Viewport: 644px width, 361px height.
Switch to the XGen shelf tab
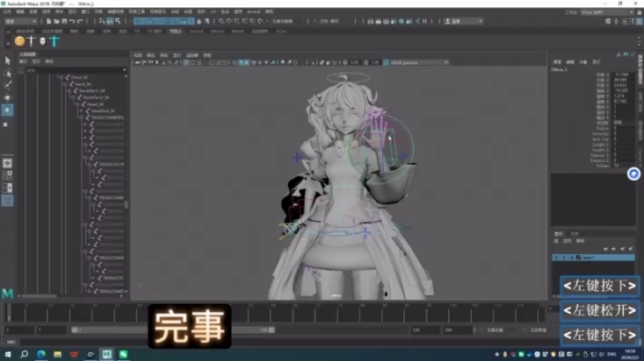point(282,31)
